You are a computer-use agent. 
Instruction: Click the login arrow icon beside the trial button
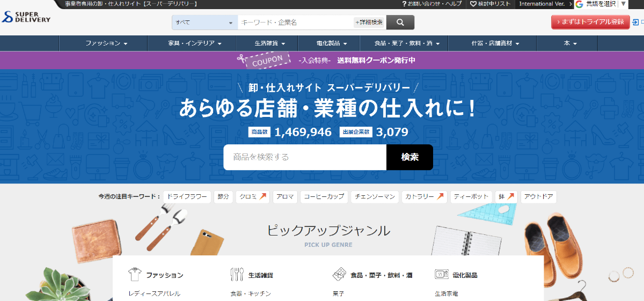click(x=636, y=22)
